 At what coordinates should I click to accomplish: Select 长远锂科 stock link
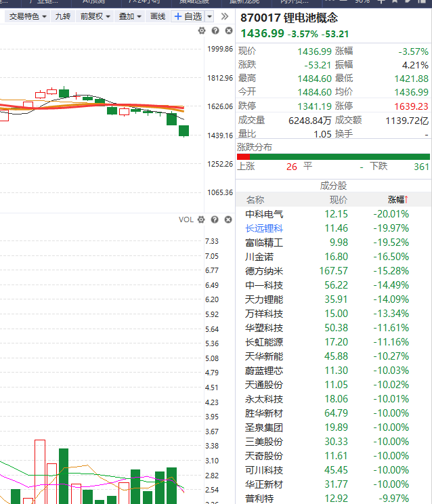pyautogui.click(x=264, y=228)
